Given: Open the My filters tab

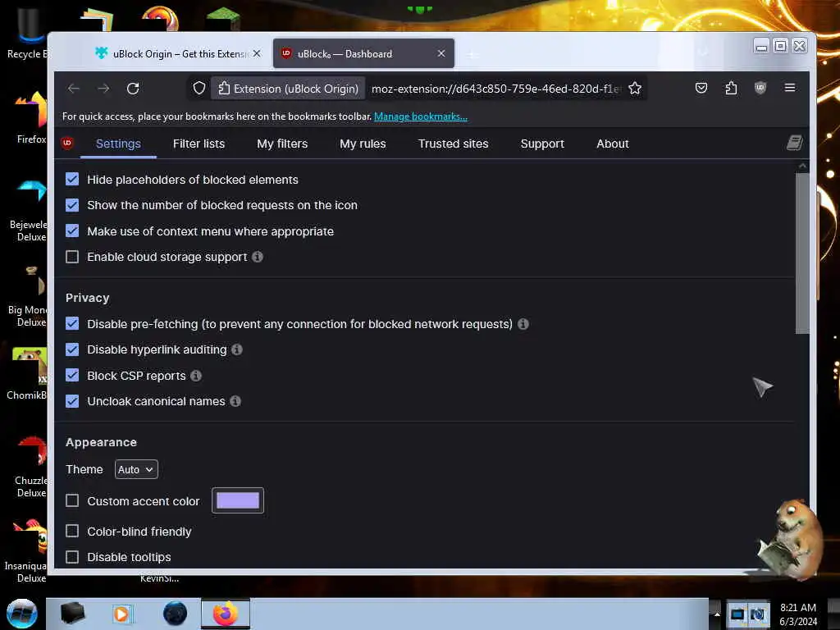Looking at the screenshot, I should (282, 144).
